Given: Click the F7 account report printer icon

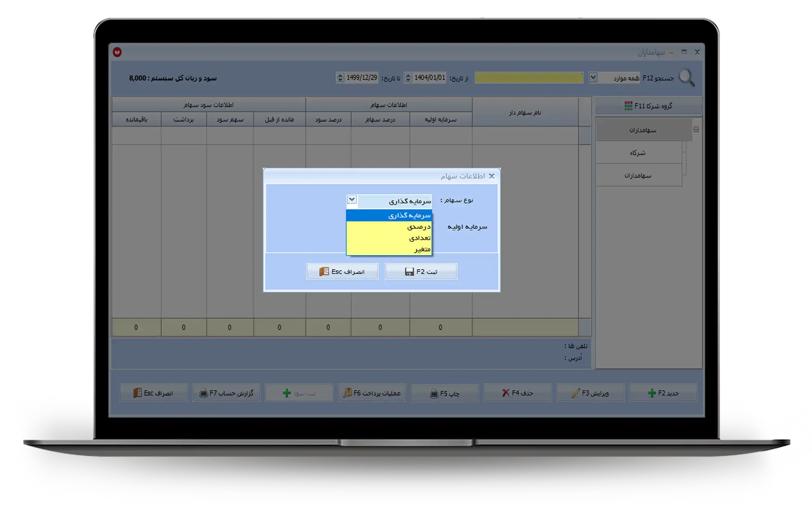Looking at the screenshot, I should coord(203,393).
